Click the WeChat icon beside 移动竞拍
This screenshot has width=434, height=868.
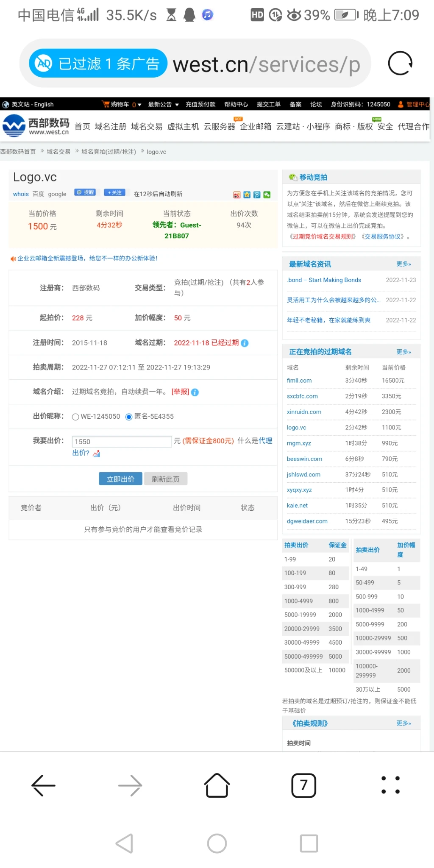pyautogui.click(x=293, y=177)
